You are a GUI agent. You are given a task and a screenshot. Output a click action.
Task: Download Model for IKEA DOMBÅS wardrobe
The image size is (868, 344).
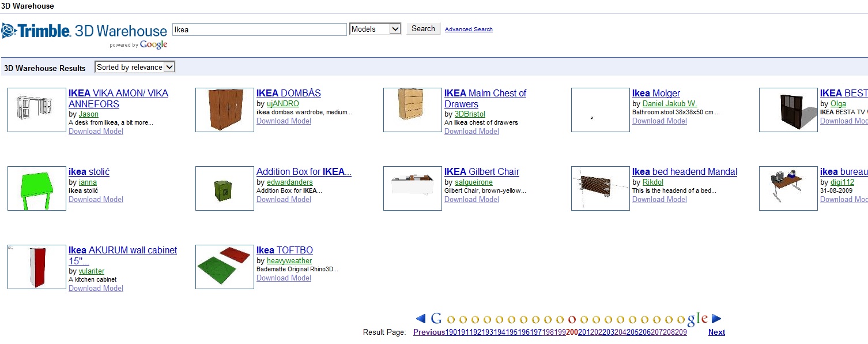284,121
